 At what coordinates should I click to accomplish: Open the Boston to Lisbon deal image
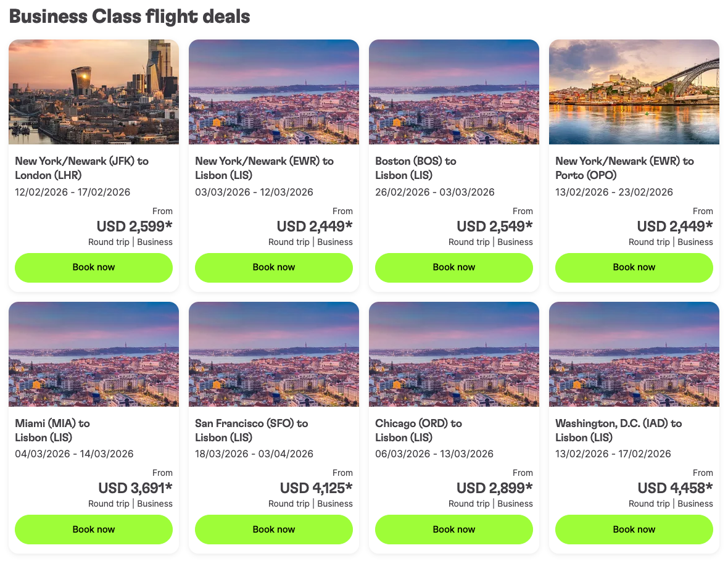pos(454,91)
